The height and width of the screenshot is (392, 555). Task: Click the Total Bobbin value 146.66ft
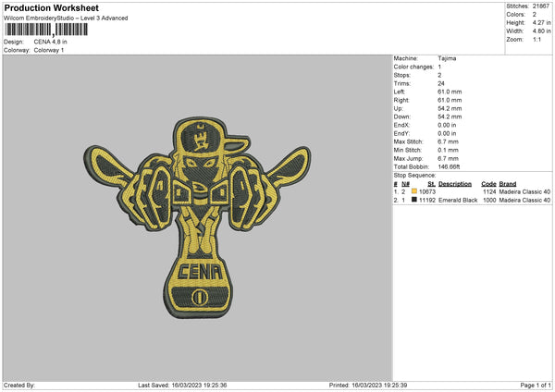tap(449, 166)
